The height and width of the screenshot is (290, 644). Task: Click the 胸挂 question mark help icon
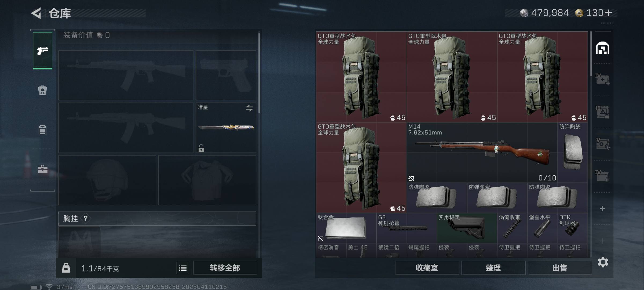(85, 218)
